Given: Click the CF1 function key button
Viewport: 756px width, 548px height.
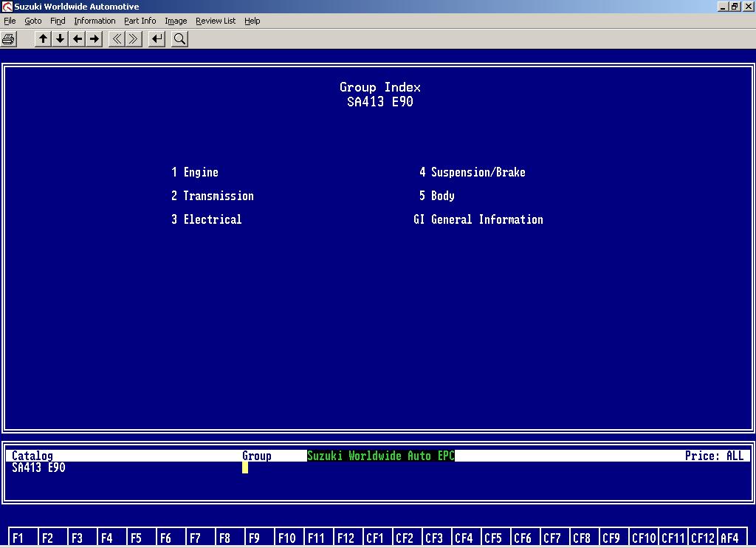Looking at the screenshot, I should [x=377, y=538].
